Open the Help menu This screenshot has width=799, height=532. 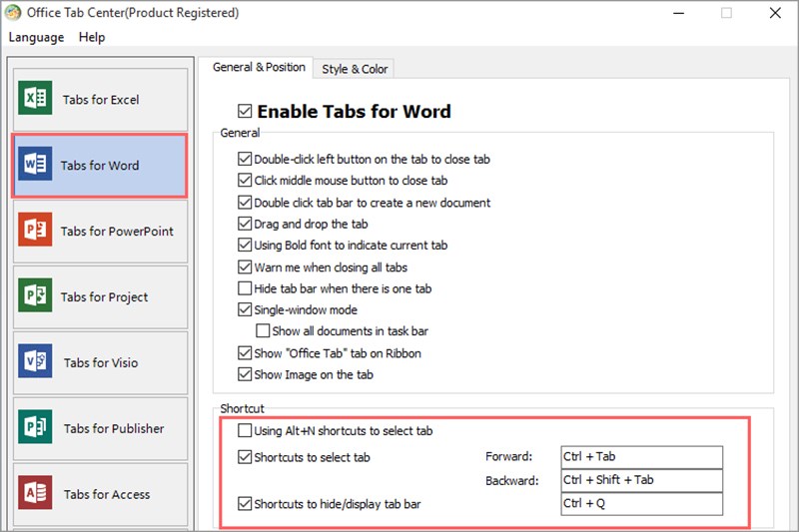(x=92, y=37)
